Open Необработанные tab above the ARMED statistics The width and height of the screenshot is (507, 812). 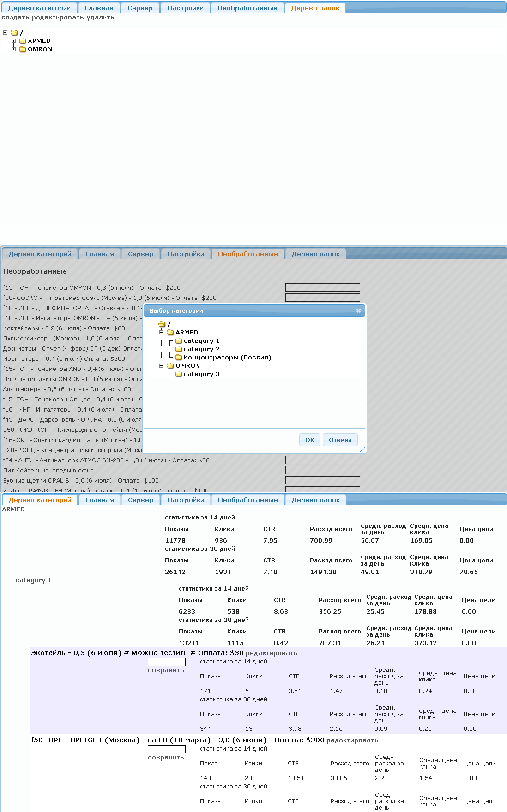point(247,500)
